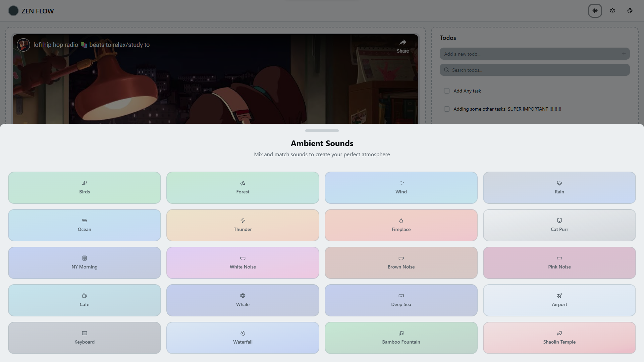The width and height of the screenshot is (644, 362).
Task: Select the Whale sound tile
Action: coord(243,300)
